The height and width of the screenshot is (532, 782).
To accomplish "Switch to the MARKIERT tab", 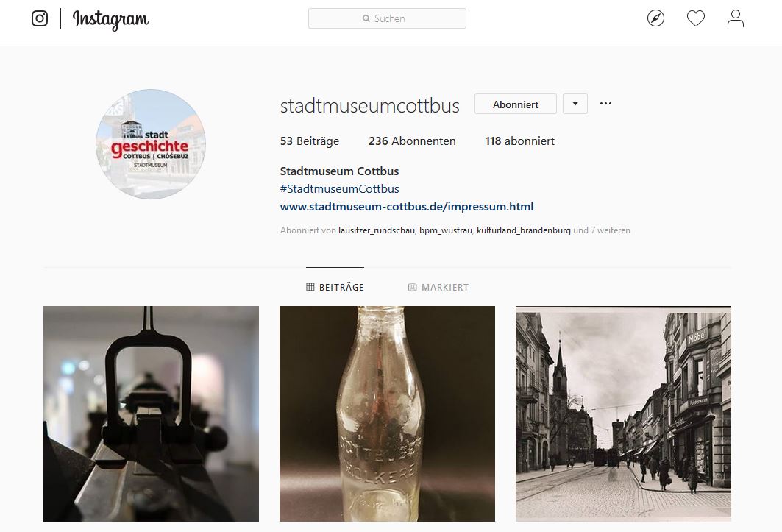I will 438,287.
